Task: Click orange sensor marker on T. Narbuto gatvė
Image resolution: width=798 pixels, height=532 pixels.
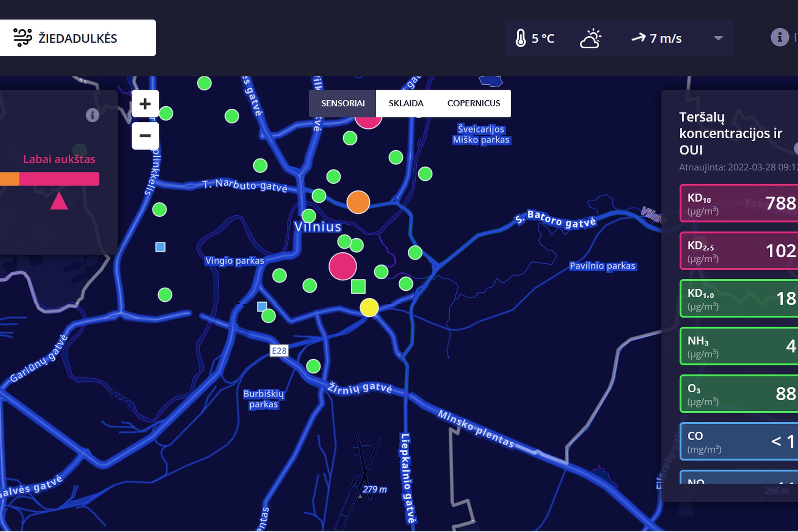Action: [x=358, y=202]
